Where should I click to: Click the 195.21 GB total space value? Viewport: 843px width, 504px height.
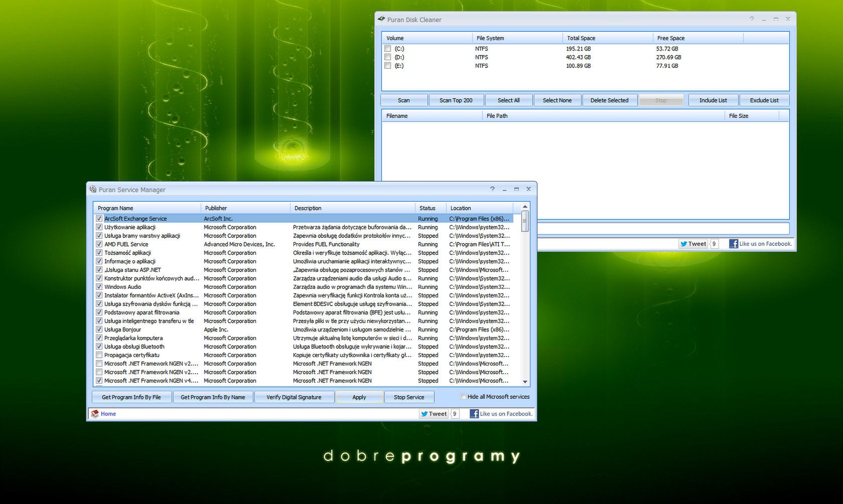point(579,49)
